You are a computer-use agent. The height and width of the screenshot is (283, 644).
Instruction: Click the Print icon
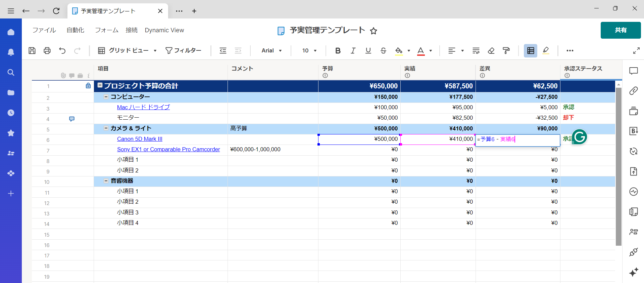[x=47, y=50]
